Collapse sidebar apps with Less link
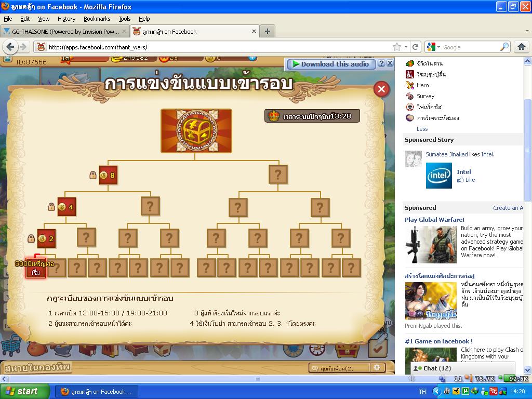This screenshot has height=399, width=532. pyautogui.click(x=422, y=129)
